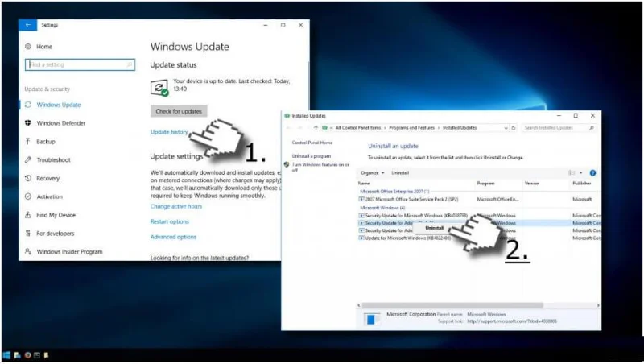Click the Activation checkmark circle icon

click(28, 196)
